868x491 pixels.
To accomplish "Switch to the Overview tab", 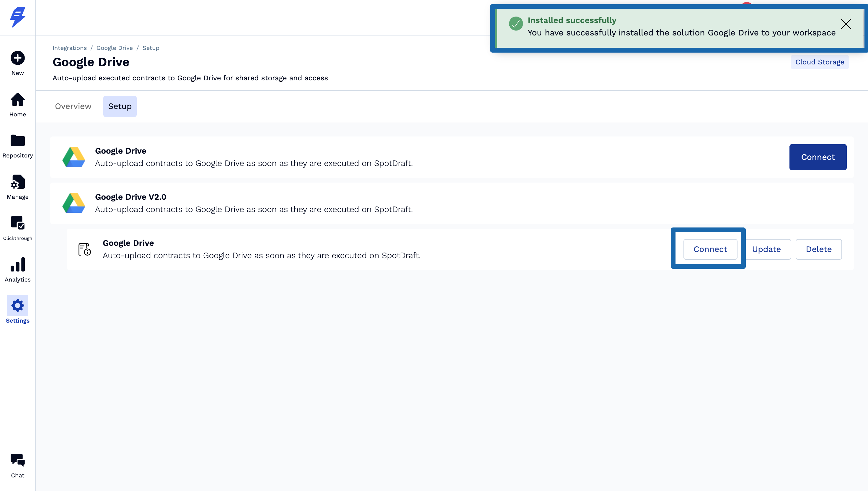I will point(73,106).
